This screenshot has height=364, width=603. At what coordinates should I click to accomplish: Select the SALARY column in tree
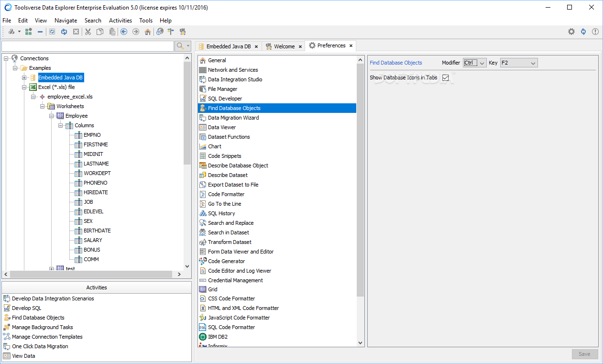click(93, 240)
